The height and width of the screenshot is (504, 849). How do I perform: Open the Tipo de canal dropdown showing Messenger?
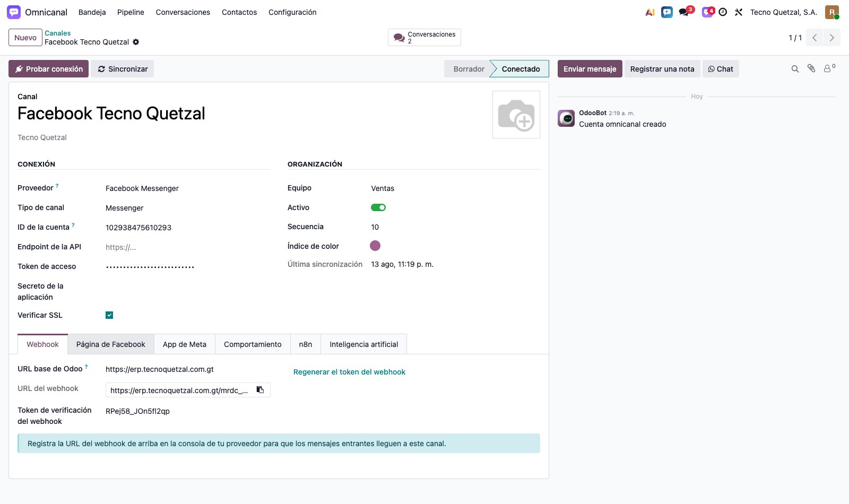(188, 208)
